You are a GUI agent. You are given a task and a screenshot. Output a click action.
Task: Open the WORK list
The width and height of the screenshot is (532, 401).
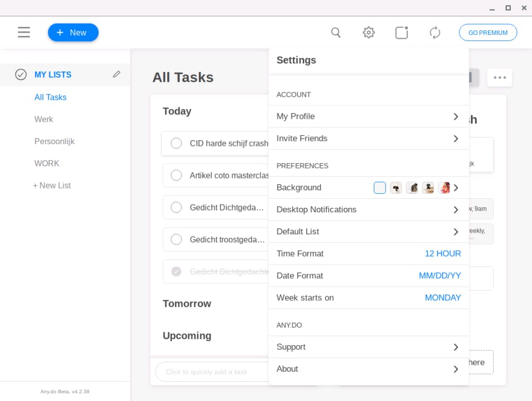(47, 163)
